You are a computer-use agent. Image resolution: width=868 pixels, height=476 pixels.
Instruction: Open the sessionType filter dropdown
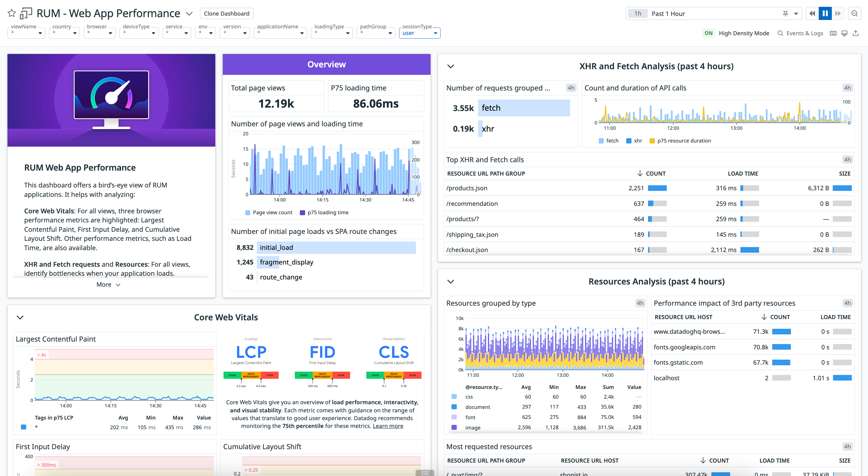click(436, 33)
